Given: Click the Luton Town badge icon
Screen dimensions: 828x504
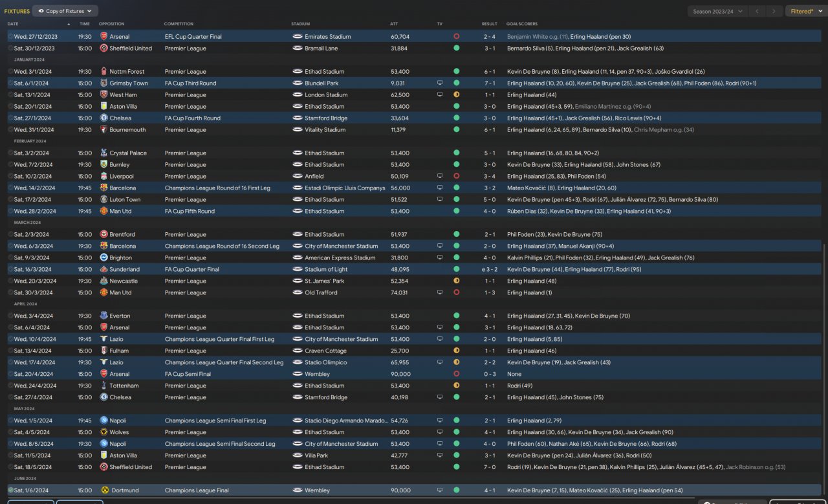Looking at the screenshot, I should pos(103,200).
